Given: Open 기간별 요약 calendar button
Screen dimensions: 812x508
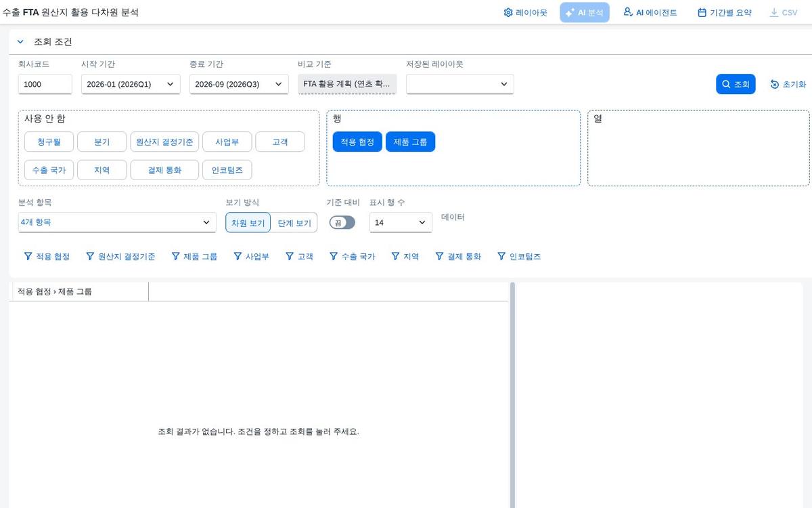Looking at the screenshot, I should tap(724, 12).
